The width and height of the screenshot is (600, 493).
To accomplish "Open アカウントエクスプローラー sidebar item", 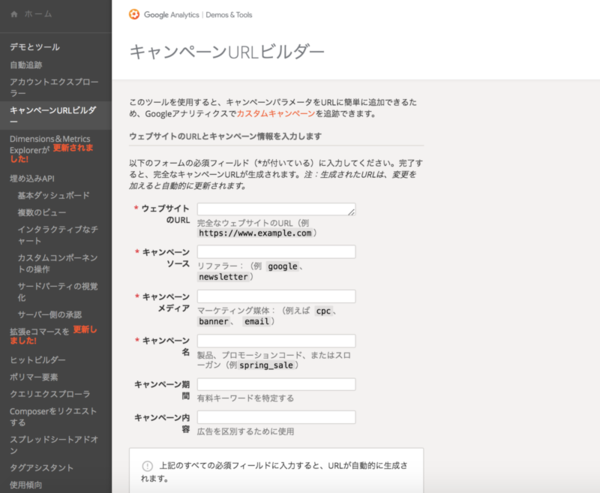I will tap(54, 88).
